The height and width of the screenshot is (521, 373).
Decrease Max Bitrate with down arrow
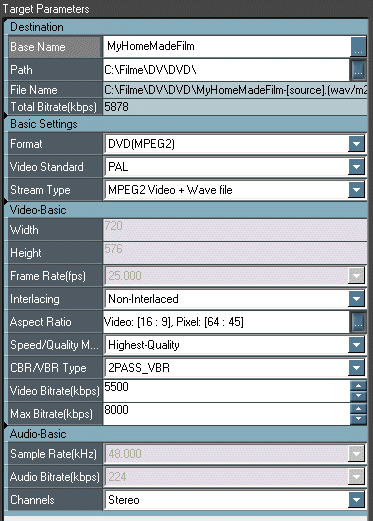pos(358,419)
